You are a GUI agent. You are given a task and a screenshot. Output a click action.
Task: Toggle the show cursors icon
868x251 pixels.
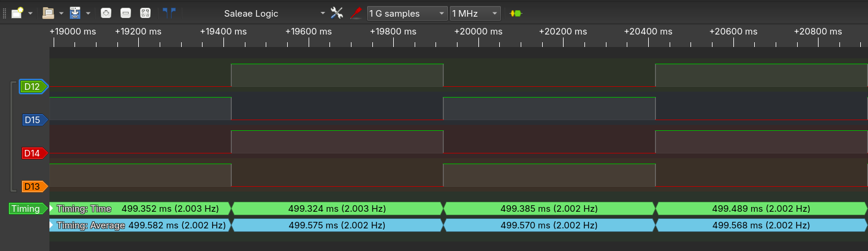[x=169, y=12]
